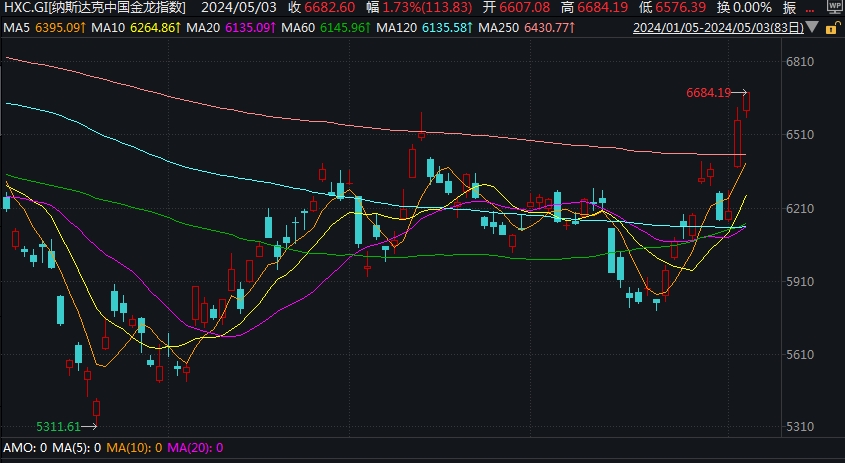Click the change value 1.73%(113.83)

(x=427, y=8)
